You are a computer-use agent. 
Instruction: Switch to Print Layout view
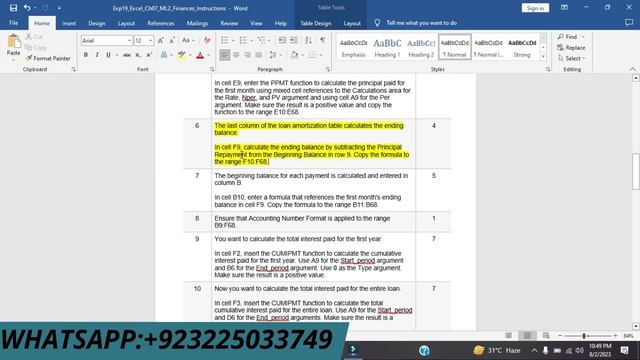point(527,336)
